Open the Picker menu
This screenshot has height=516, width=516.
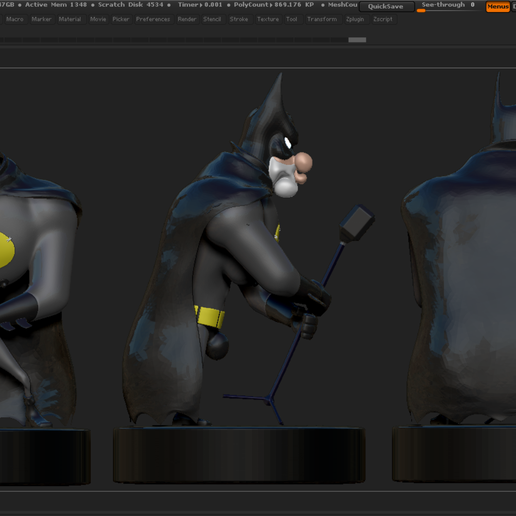121,19
